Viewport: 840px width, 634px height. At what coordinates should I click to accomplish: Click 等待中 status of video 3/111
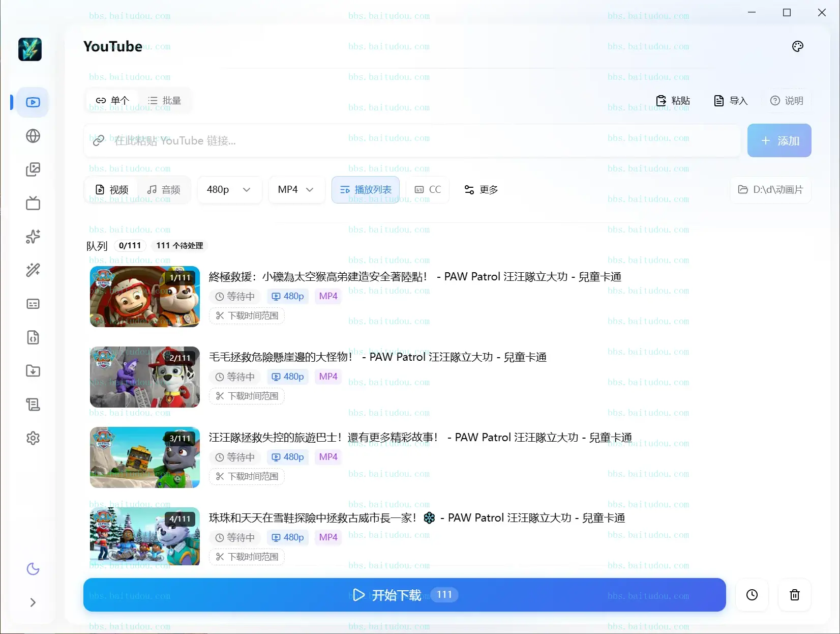tap(235, 457)
